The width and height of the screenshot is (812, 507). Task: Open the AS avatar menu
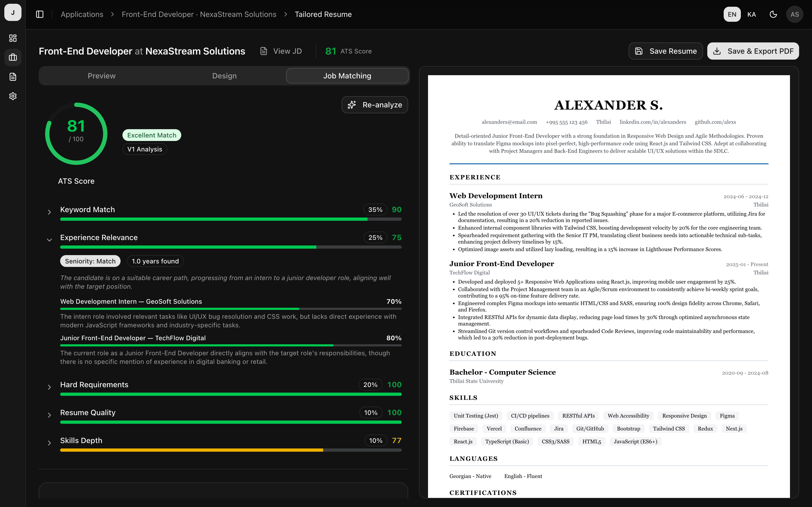pos(795,14)
